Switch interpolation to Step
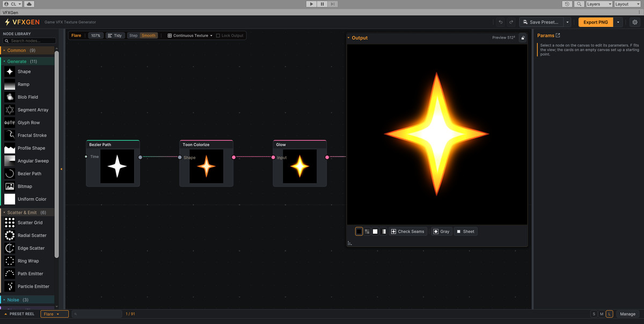Viewport: 644px width, 324px height. (133, 35)
